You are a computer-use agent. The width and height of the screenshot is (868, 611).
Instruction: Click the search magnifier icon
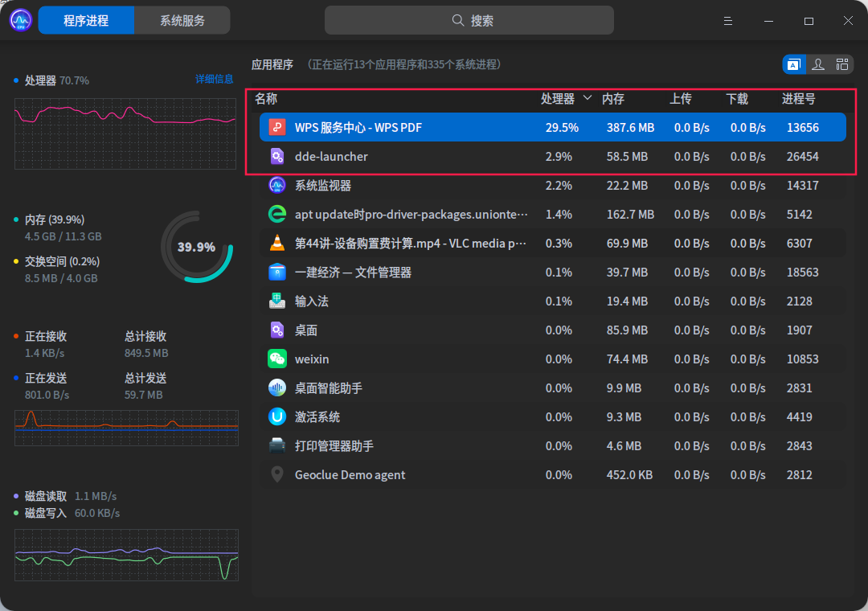(457, 20)
